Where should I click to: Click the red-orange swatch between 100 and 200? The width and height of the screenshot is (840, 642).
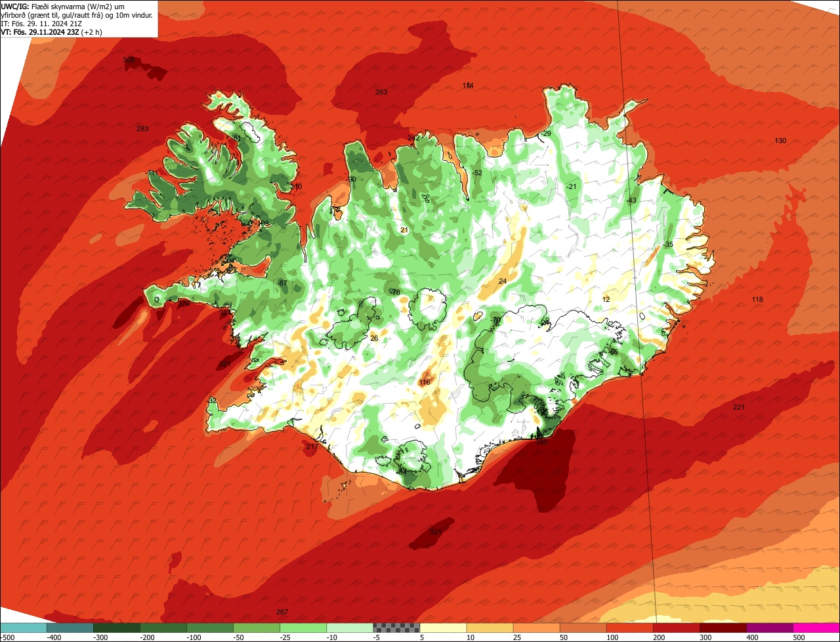click(x=629, y=627)
